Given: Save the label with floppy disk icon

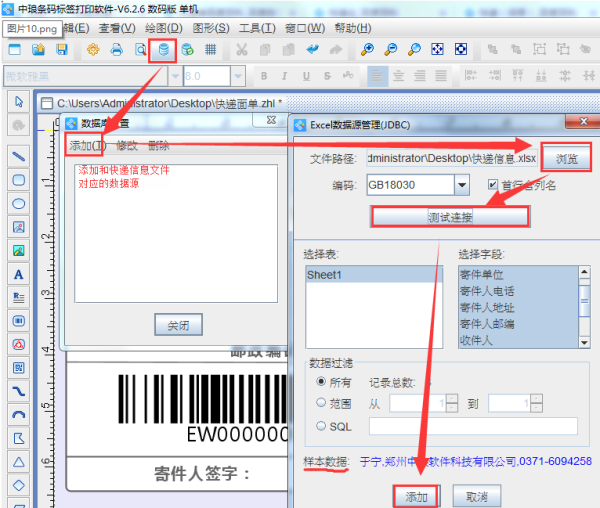Looking at the screenshot, I should tap(62, 49).
